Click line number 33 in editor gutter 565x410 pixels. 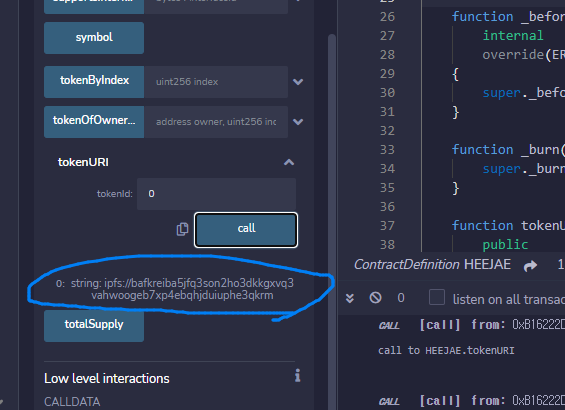point(387,150)
